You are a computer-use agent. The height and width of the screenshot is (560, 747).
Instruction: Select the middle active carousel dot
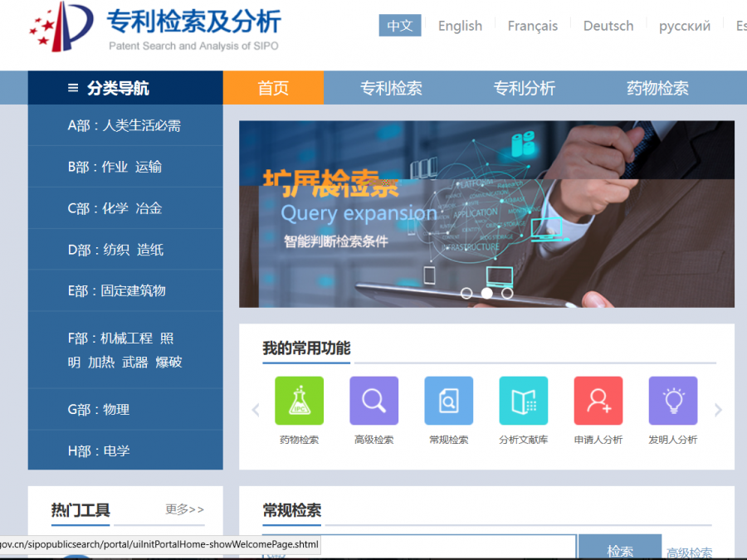click(x=487, y=293)
